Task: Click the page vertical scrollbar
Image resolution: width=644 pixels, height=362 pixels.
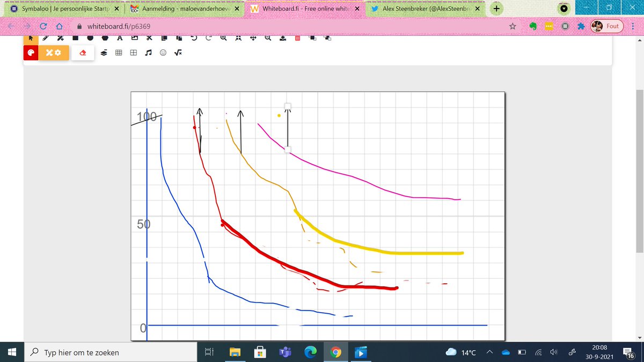Action: click(639, 170)
